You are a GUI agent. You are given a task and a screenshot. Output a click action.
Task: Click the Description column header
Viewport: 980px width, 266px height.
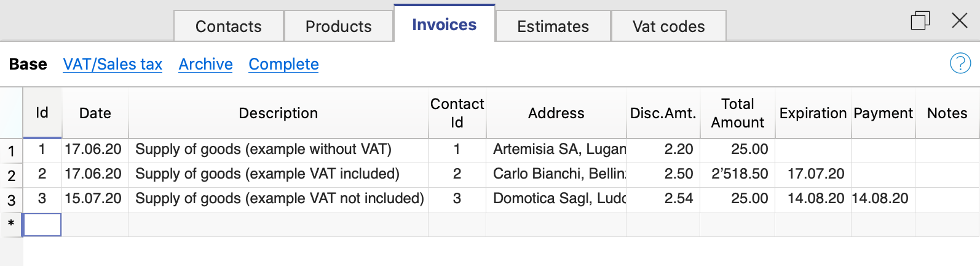pos(278,113)
